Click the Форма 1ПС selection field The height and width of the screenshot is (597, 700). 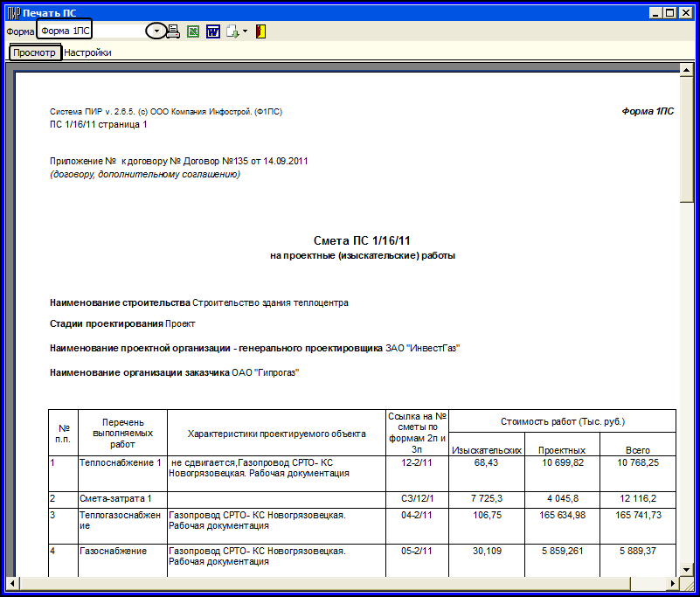(92, 31)
